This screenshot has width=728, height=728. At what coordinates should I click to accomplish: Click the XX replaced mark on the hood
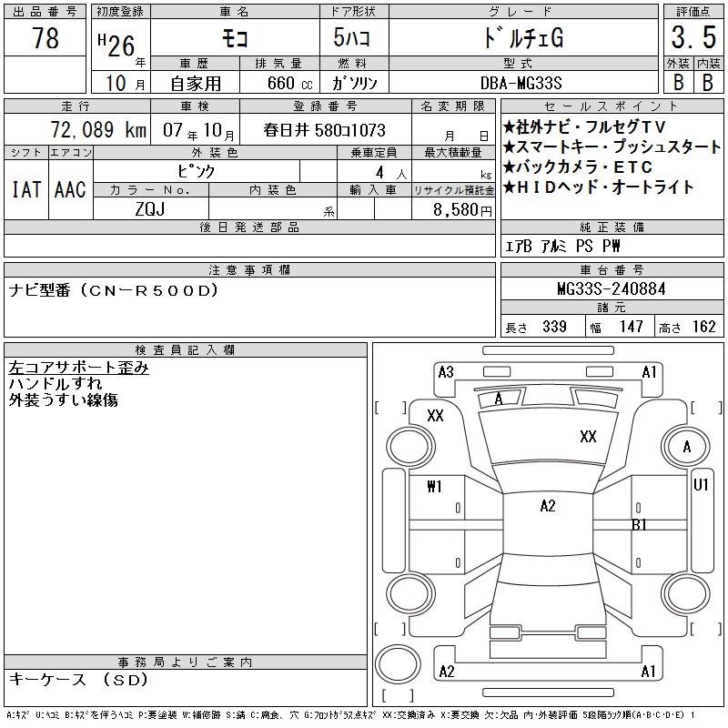[x=588, y=437]
